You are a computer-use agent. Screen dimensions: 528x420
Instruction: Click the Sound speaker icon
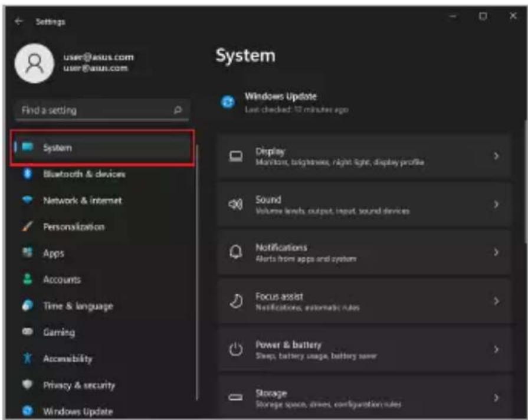pyautogui.click(x=235, y=204)
